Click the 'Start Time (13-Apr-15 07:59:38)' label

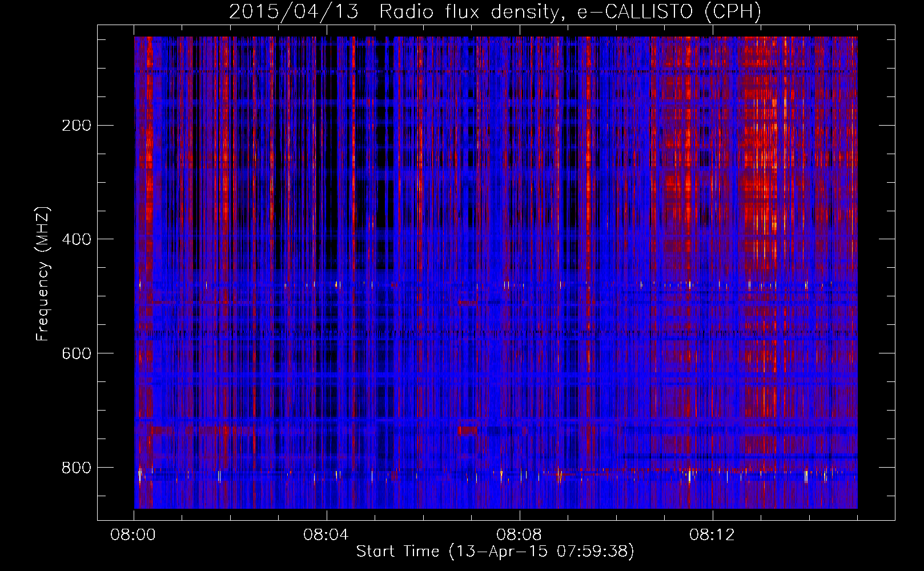coord(495,552)
